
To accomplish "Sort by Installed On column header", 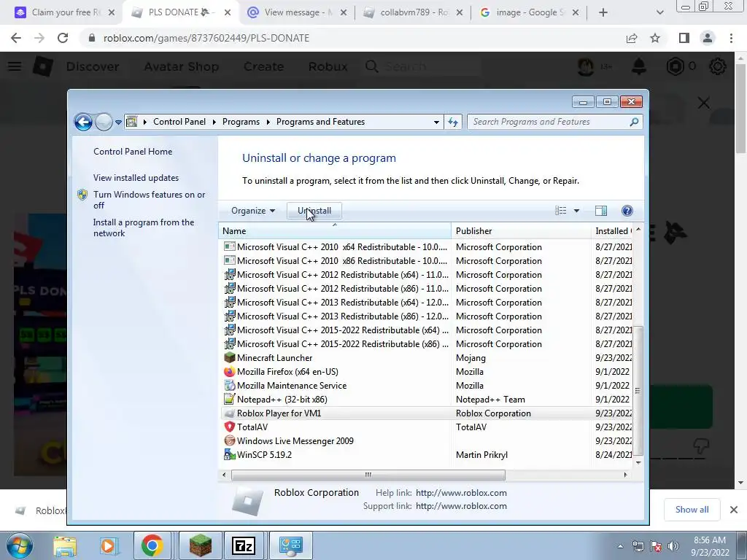I will click(613, 231).
